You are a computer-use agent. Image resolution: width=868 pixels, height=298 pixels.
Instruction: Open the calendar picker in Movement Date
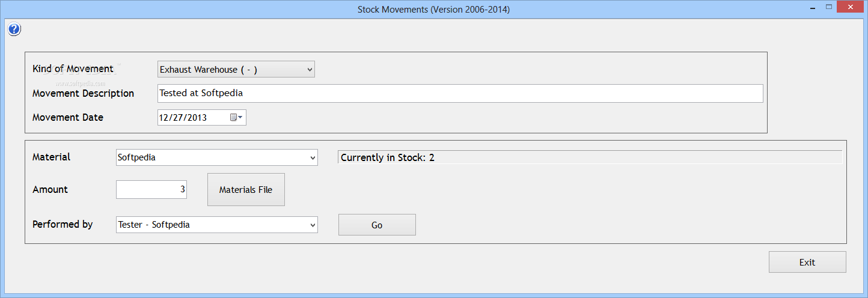click(x=236, y=118)
